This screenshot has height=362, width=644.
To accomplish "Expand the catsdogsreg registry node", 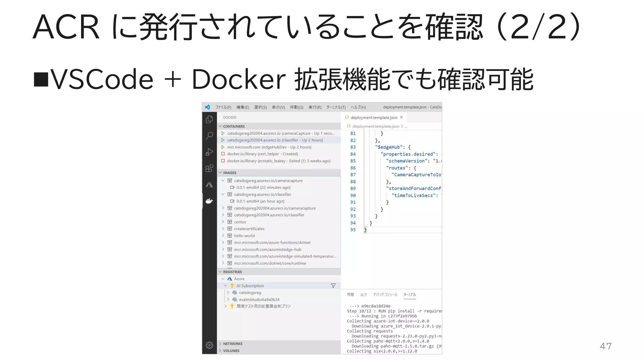I will pyautogui.click(x=228, y=293).
